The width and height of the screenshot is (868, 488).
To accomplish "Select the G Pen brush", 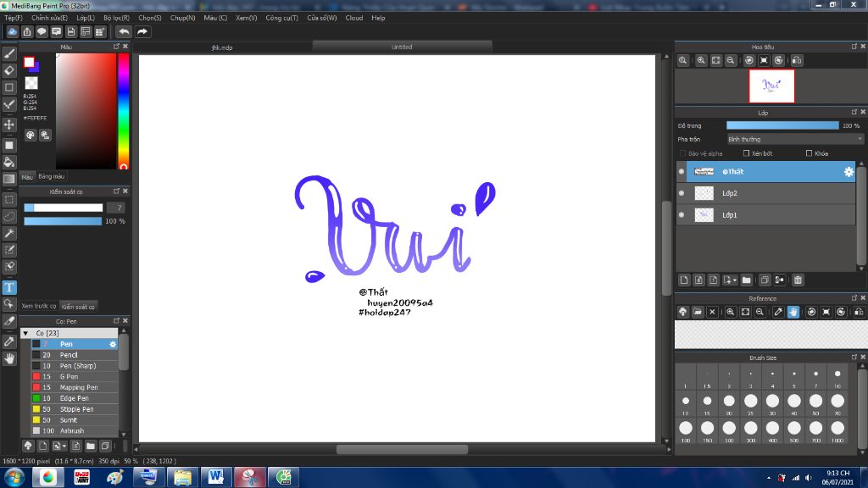I will click(70, 376).
